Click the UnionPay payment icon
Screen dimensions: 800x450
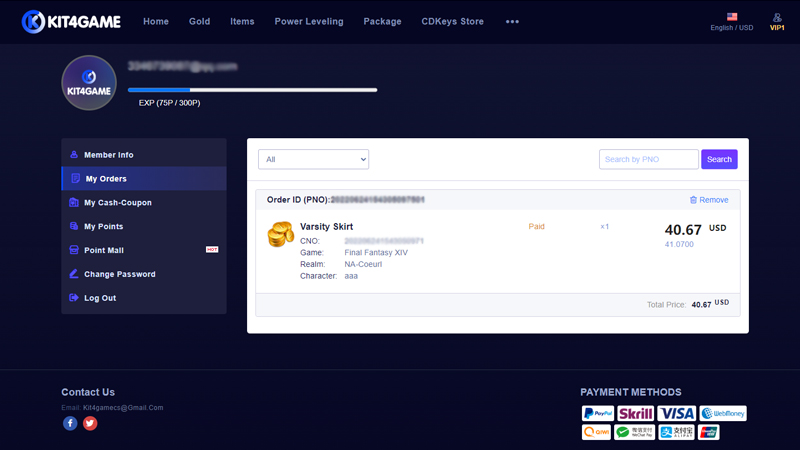(x=709, y=432)
